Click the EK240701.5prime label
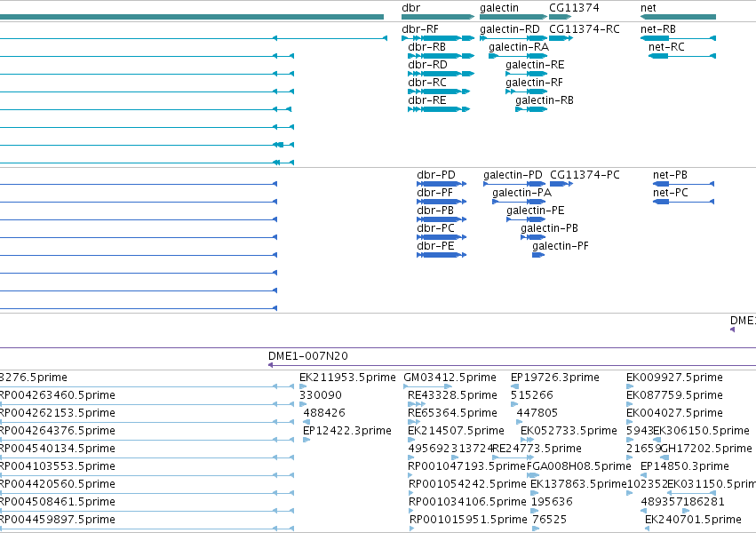This screenshot has width=756, height=533. pos(693,520)
